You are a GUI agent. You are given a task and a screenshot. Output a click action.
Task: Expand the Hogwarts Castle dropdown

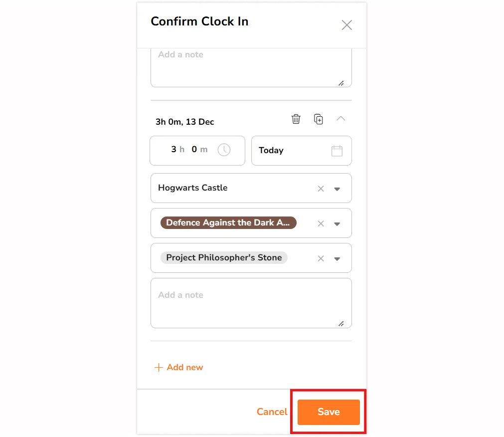click(337, 189)
